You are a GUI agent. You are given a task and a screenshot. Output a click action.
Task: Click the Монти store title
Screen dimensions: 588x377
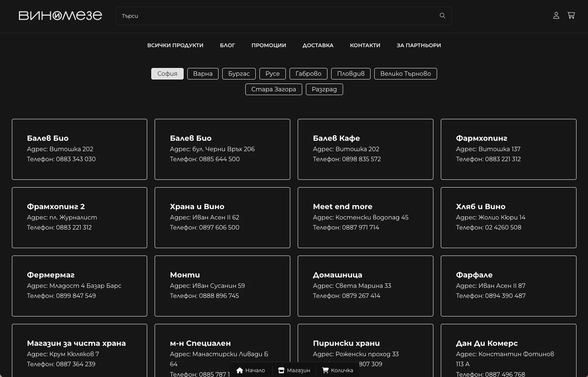point(185,275)
